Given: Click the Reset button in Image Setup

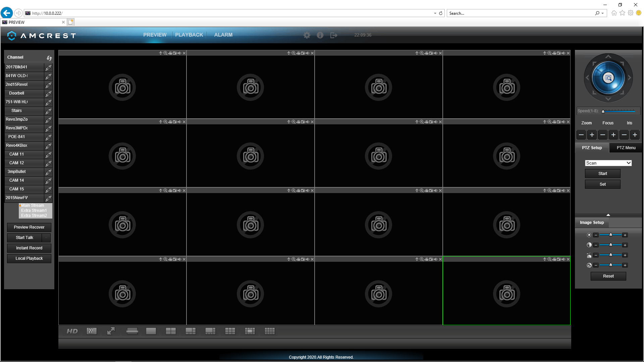Looking at the screenshot, I should (x=608, y=276).
